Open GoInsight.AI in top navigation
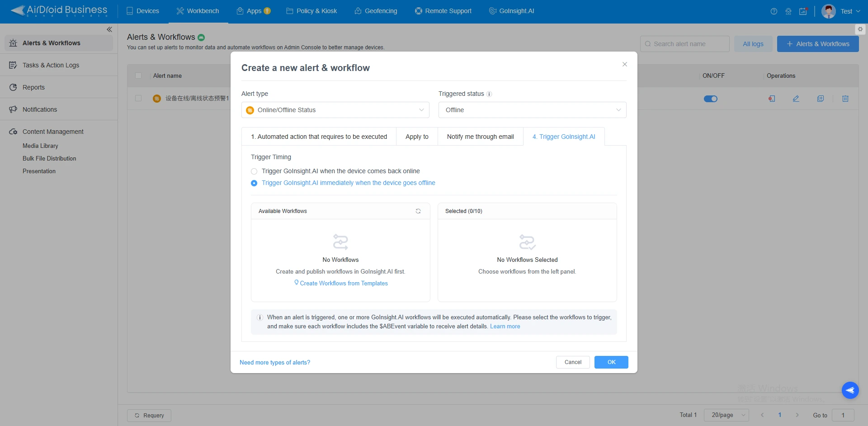Screen dimensions: 868x426 coord(512,11)
